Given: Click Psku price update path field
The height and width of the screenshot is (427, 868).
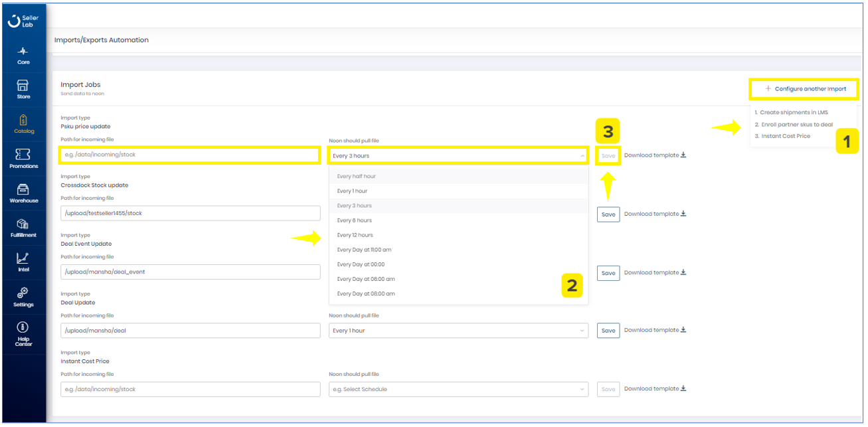Looking at the screenshot, I should [x=190, y=155].
